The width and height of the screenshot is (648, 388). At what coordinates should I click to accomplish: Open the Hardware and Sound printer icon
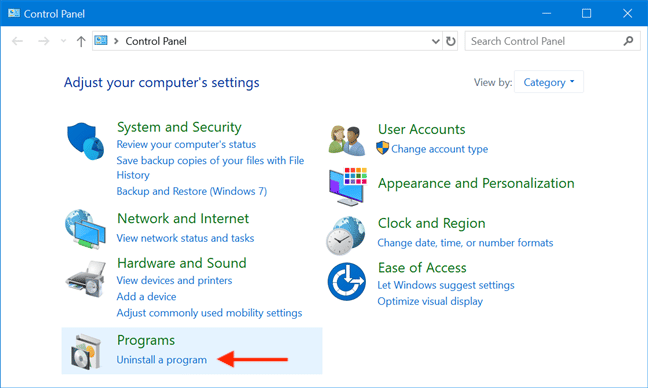[x=86, y=279]
